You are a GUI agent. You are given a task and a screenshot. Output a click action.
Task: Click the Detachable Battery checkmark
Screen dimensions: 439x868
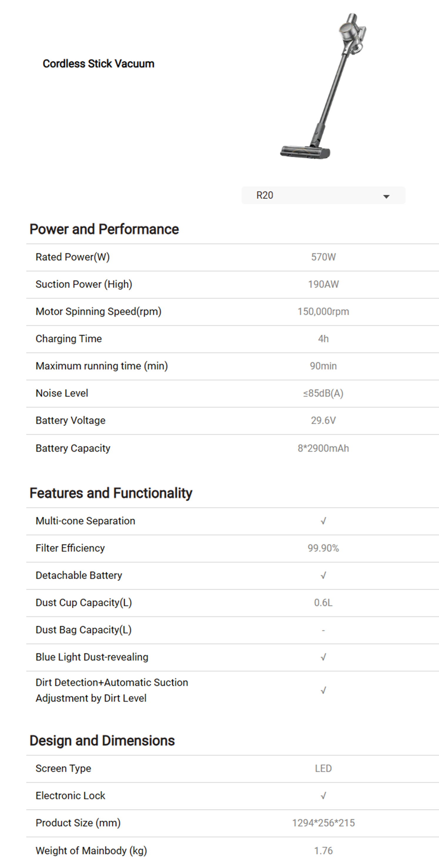(x=323, y=576)
